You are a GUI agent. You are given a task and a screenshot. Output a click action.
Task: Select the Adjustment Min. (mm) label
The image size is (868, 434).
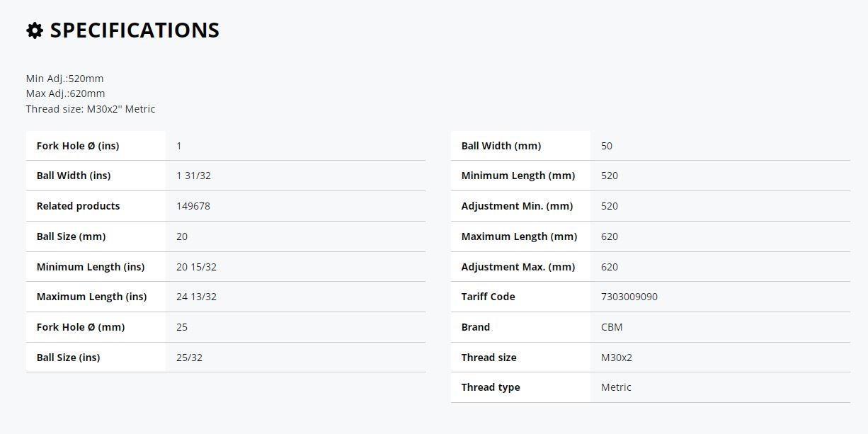pos(517,206)
